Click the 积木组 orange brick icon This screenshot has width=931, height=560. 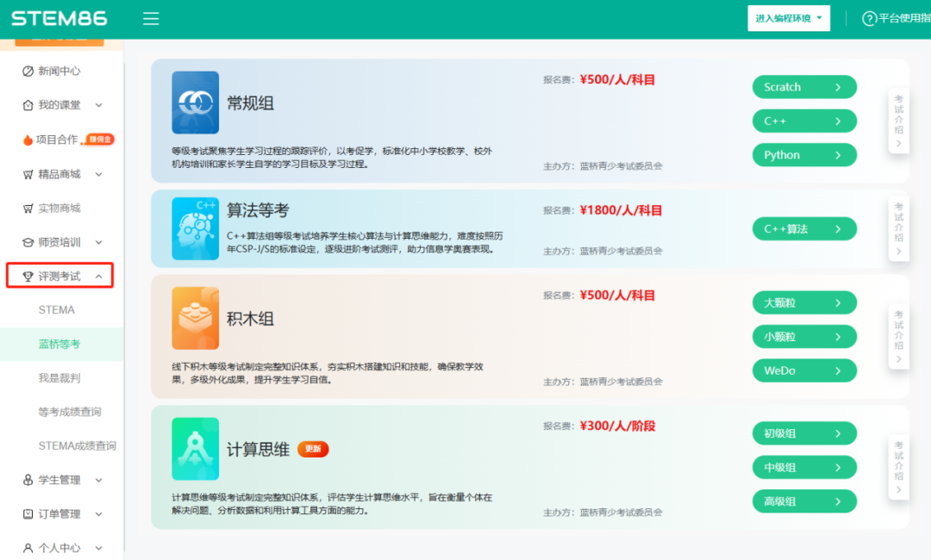tap(196, 318)
